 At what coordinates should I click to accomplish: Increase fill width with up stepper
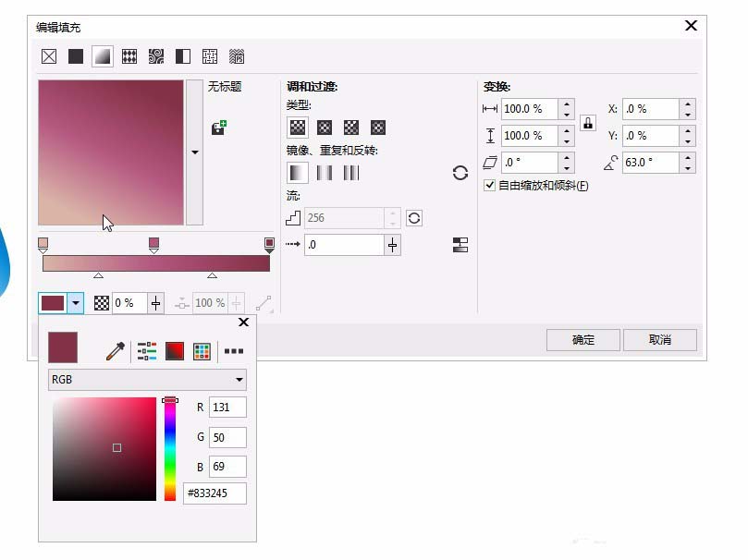pos(566,103)
